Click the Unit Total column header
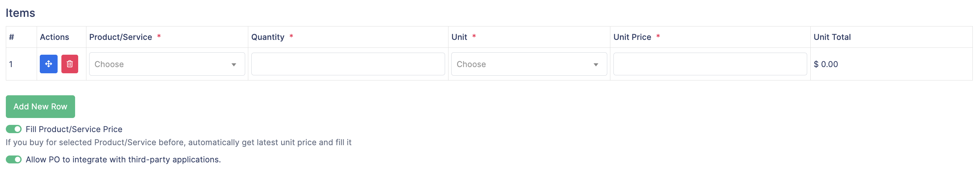Viewport: 980px width, 172px height. point(832,37)
